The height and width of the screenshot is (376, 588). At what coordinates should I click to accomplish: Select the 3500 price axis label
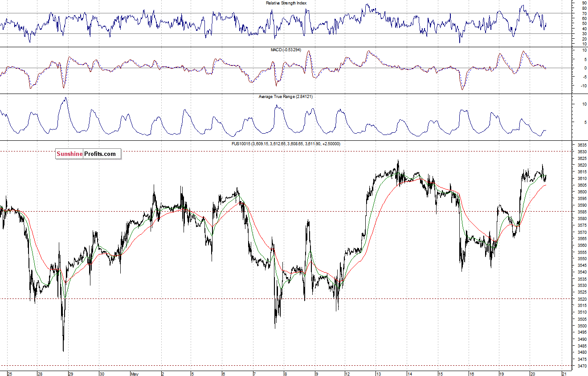click(582, 326)
